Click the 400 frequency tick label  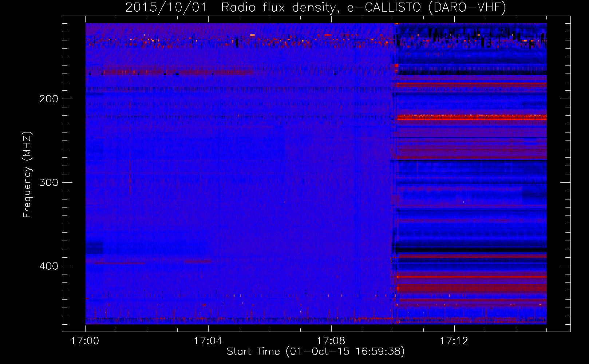click(49, 266)
